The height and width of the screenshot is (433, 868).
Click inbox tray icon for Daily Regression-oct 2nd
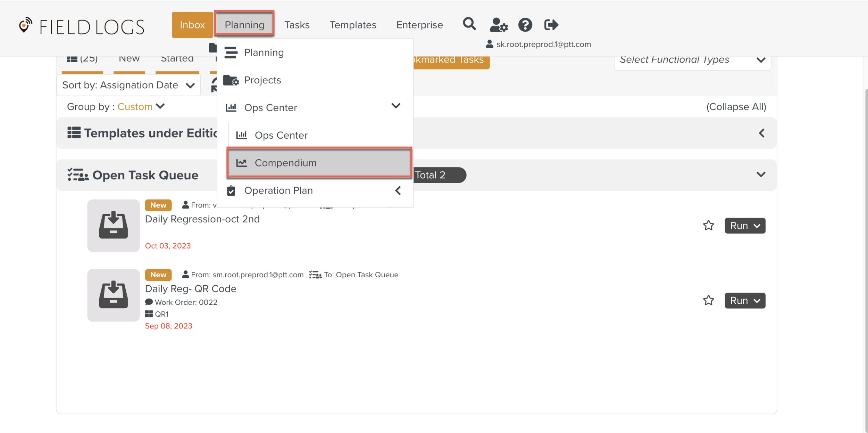point(114,226)
